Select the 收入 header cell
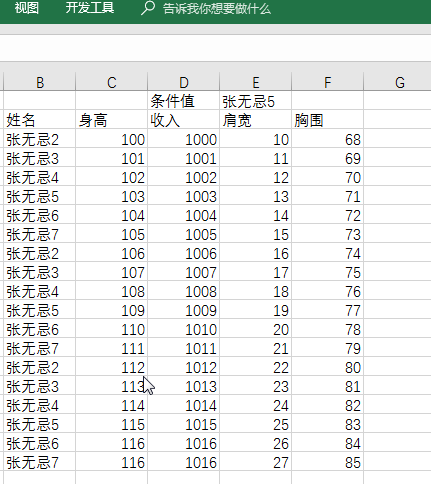The image size is (431, 484). pyautogui.click(x=184, y=120)
